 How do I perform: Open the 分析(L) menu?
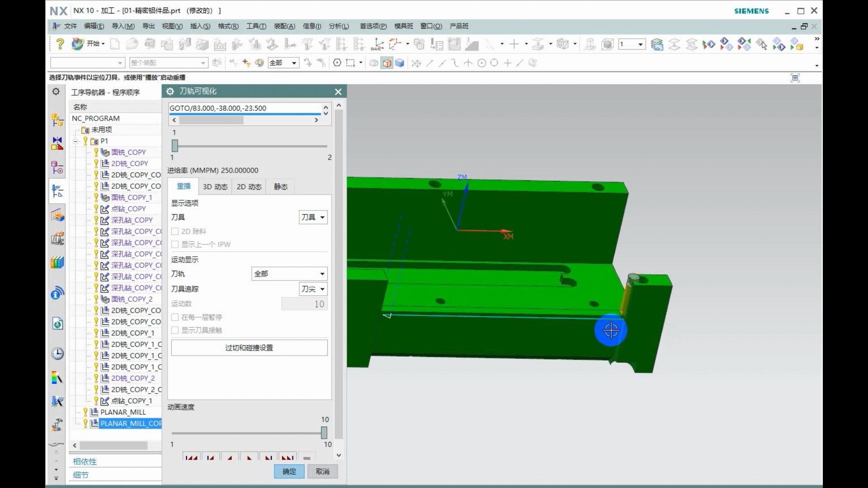click(339, 26)
